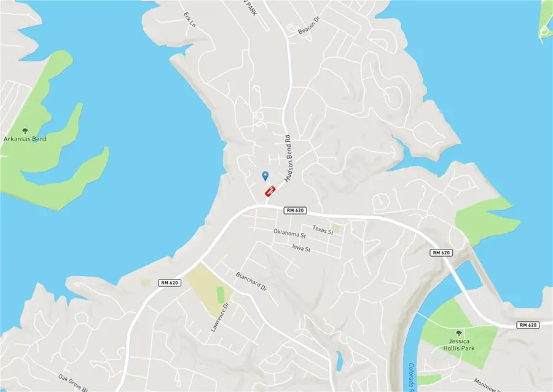553x392 pixels.
Task: Click the Blanchard Dr street label
Action: (251, 281)
